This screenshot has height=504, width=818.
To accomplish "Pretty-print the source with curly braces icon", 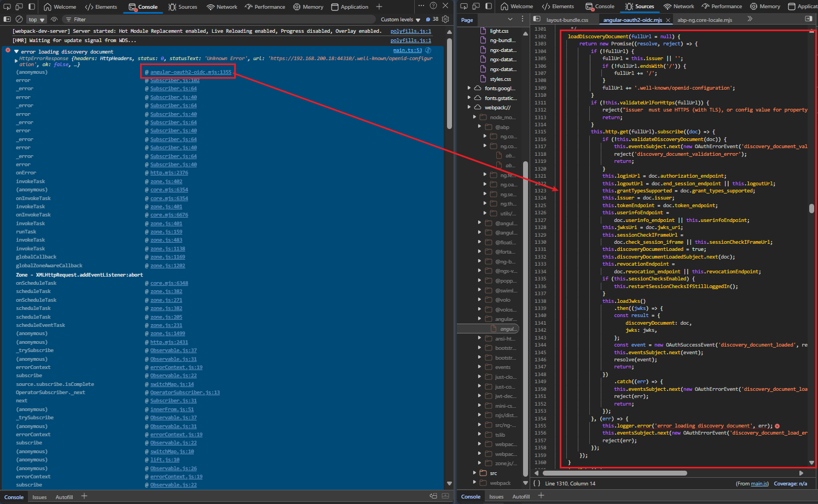I will pos(537,483).
